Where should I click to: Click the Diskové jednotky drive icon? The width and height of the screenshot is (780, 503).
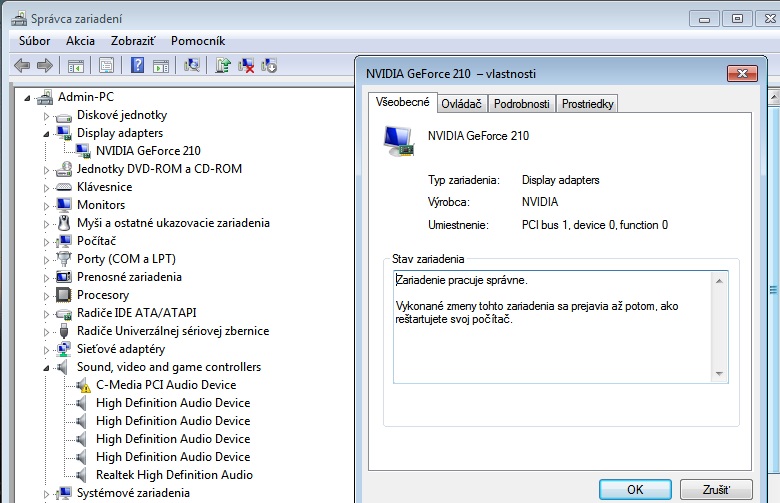click(x=64, y=116)
